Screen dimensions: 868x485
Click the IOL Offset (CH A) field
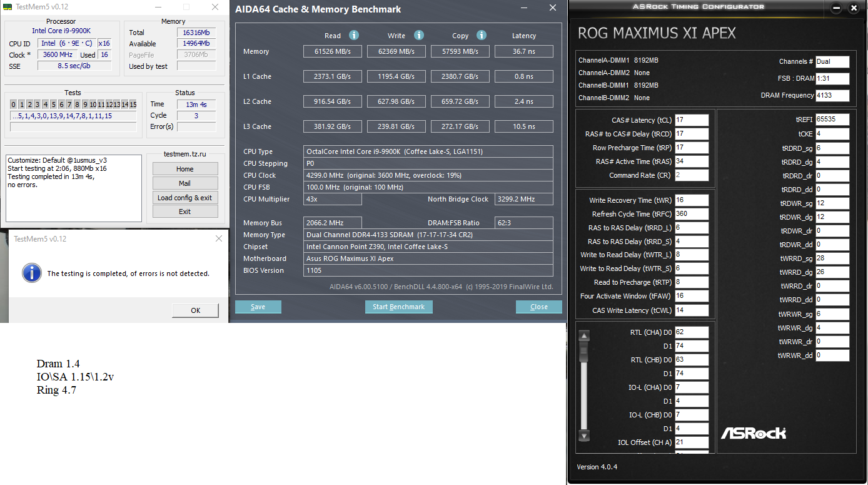692,442
